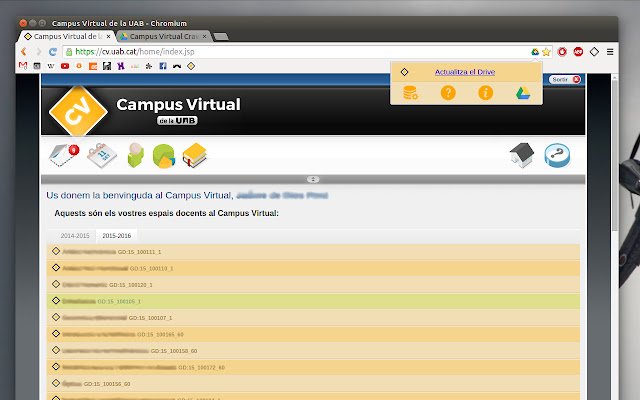Click the CV Campus Virtual diamond logo

click(x=78, y=111)
